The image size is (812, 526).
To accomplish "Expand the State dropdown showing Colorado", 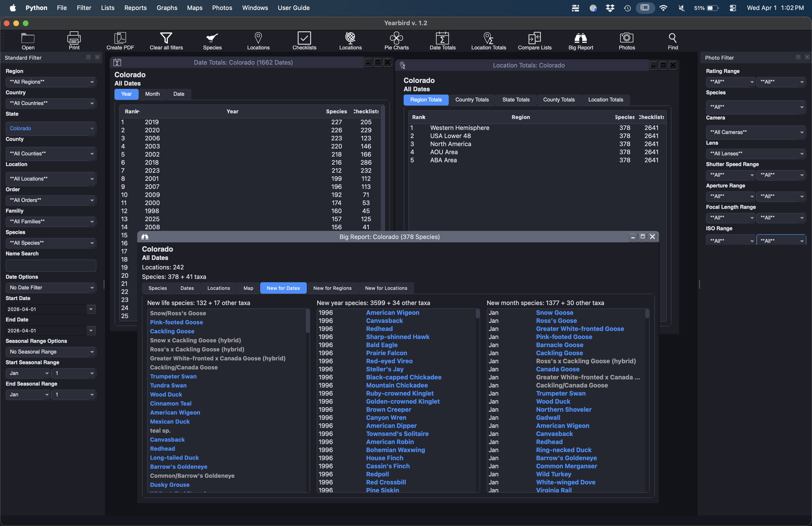I will (51, 128).
